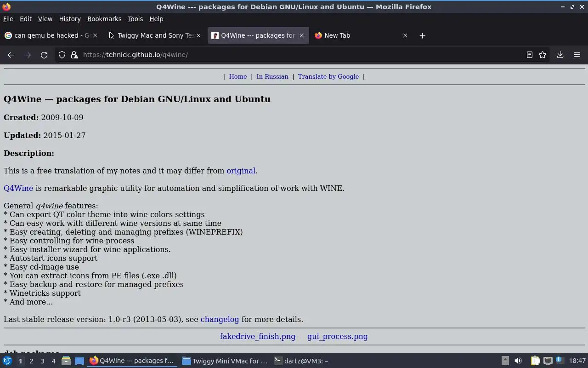Screen dimensions: 588x368
Task: Toggle reader view for this page
Action: 530,55
